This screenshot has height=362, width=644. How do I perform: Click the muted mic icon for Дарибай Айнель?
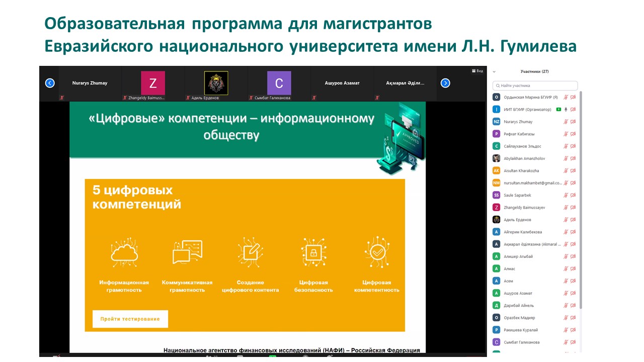(x=566, y=306)
